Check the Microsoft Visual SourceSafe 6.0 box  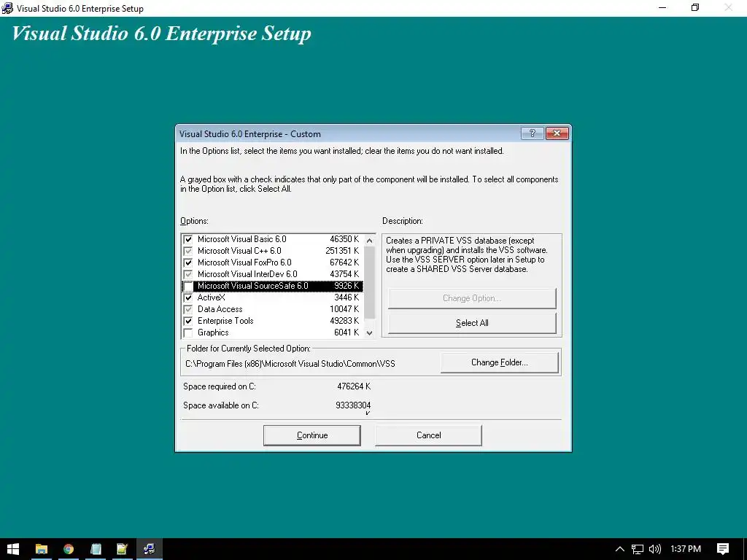[188, 286]
